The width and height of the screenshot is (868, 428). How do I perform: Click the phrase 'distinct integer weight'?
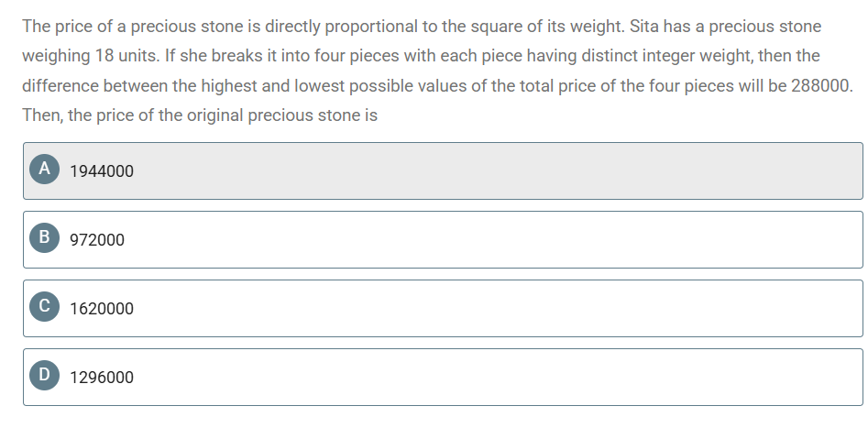click(666, 56)
